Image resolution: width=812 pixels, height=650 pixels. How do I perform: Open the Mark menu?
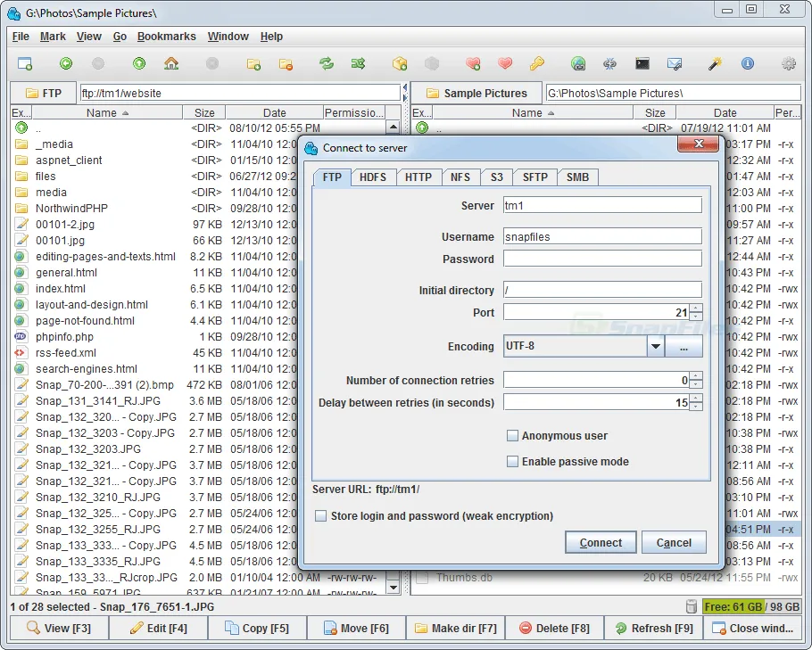[53, 37]
